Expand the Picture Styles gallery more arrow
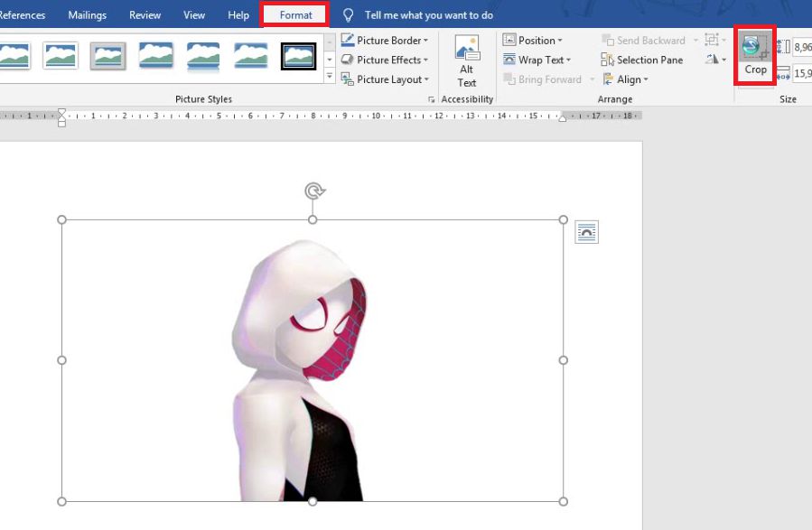Image resolution: width=812 pixels, height=530 pixels. pyautogui.click(x=330, y=79)
